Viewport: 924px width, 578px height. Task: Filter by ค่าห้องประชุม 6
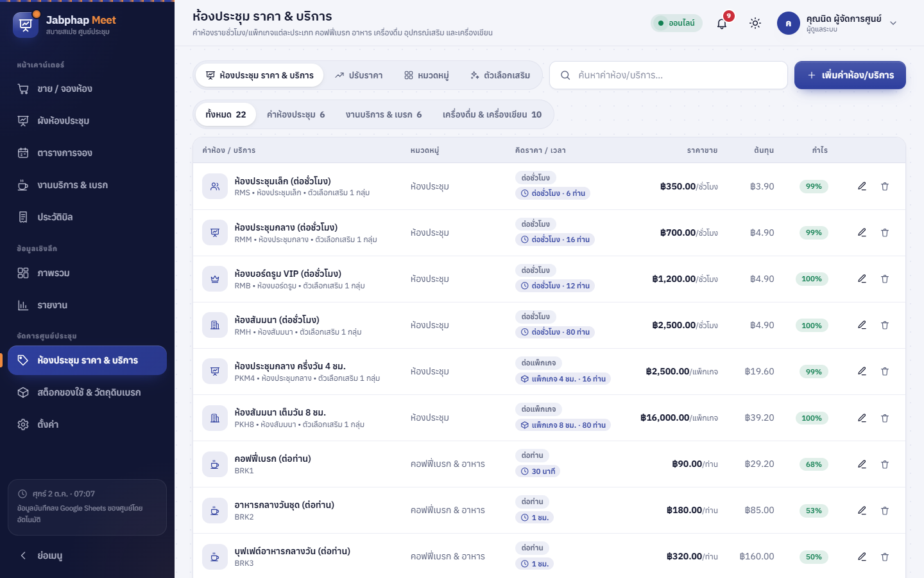pos(296,114)
